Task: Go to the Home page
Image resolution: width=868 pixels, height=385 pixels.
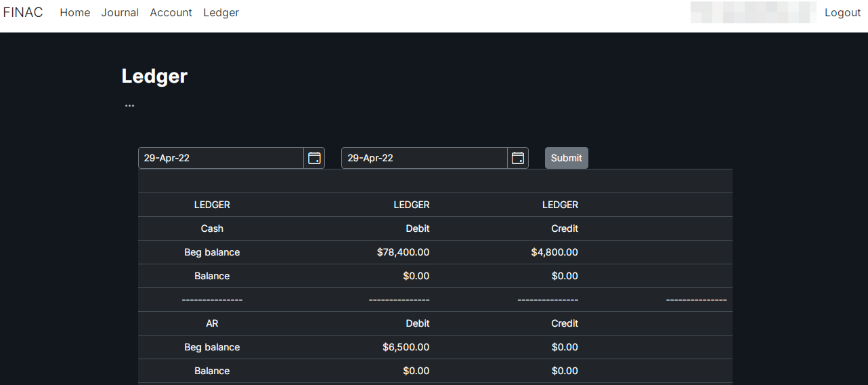Action: click(x=74, y=13)
